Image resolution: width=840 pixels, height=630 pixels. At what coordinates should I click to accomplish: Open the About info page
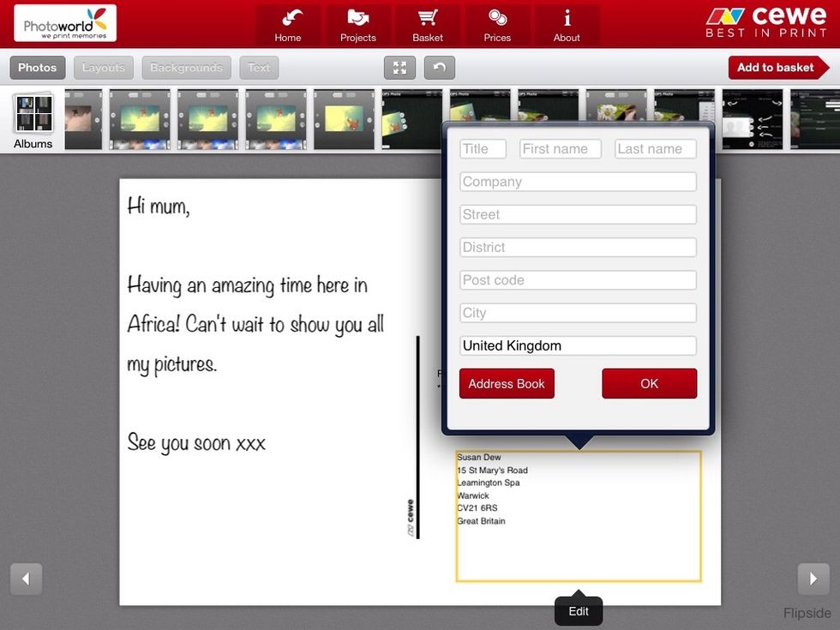point(567,25)
